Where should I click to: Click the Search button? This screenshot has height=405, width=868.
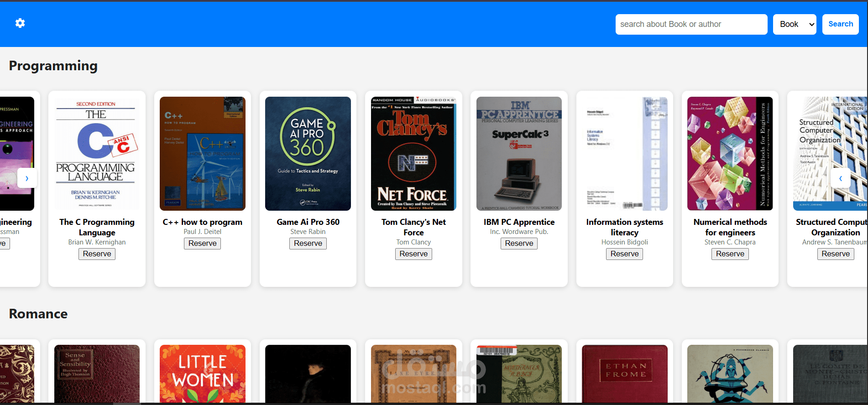coord(841,24)
